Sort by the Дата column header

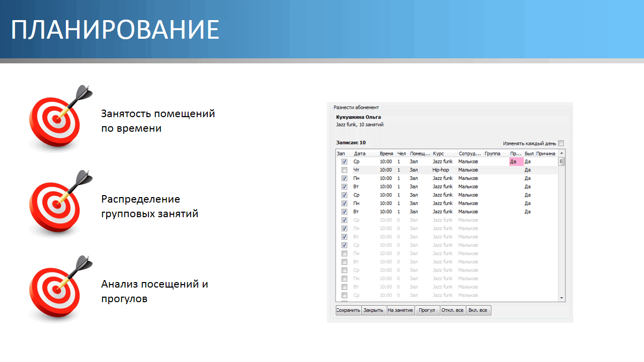point(366,153)
